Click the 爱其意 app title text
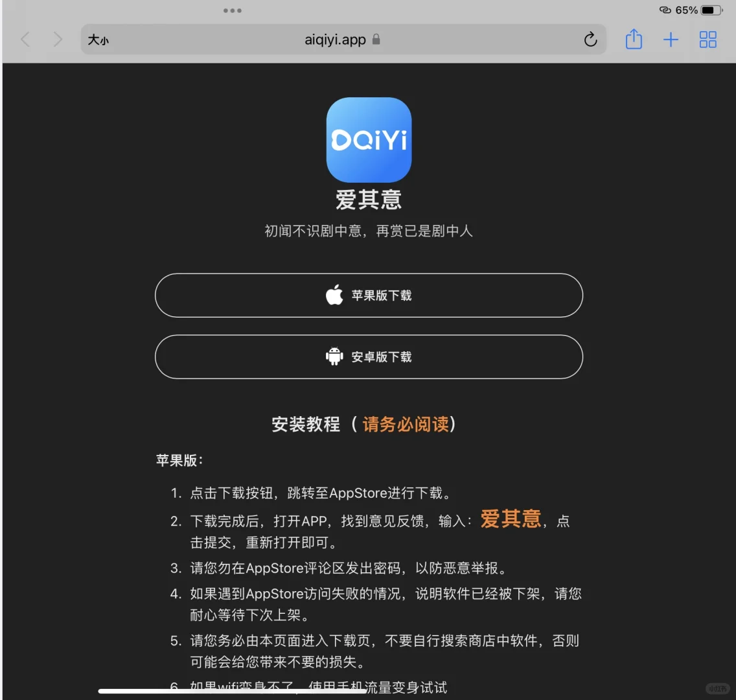 [x=369, y=200]
